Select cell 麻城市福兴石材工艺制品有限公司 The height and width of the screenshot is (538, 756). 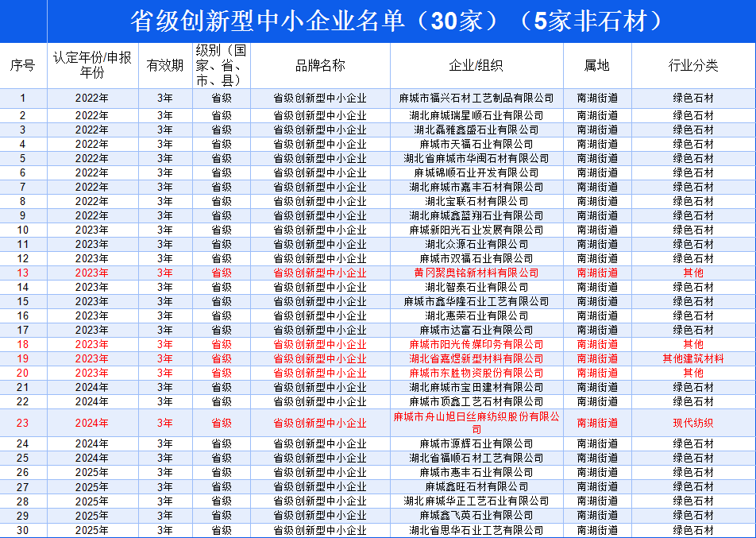coord(476,99)
